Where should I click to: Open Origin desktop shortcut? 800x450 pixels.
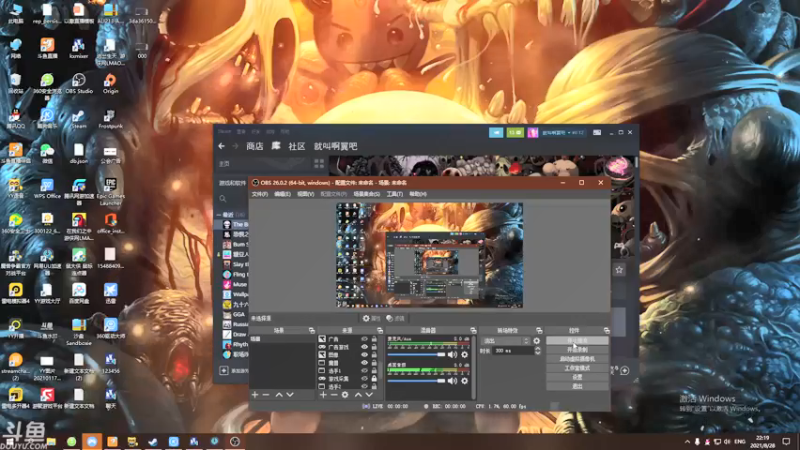point(110,84)
